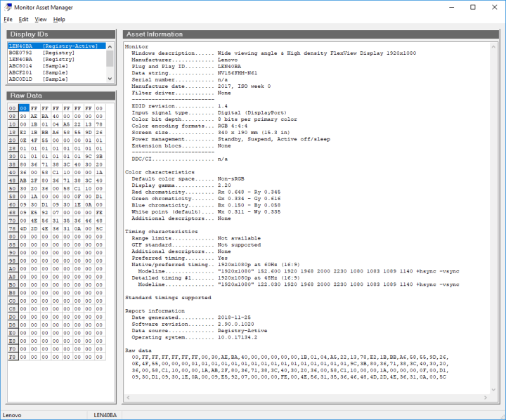This screenshot has height=420, width=506.
Task: Maximize the Monitor Asset Manager window
Action: 472,7
